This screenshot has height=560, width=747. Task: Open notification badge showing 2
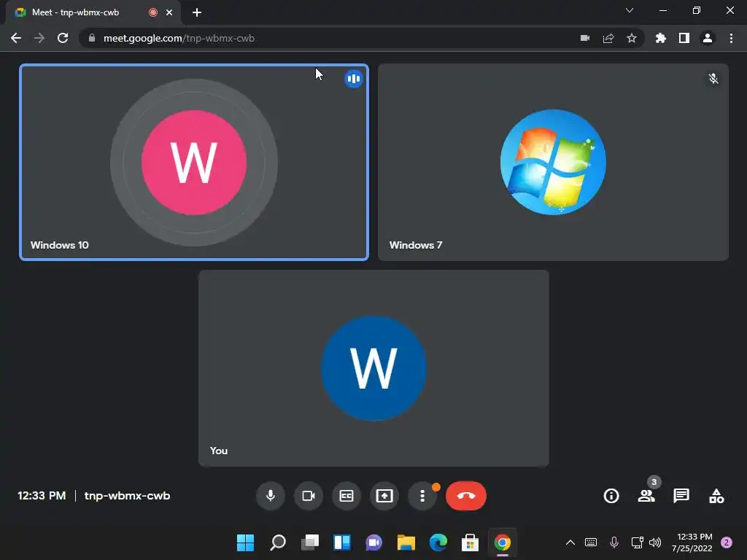coord(727,542)
